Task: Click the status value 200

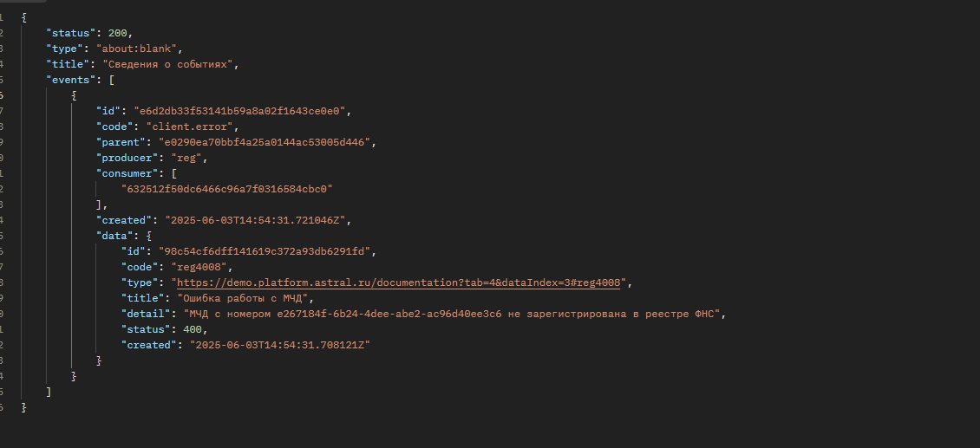Action: (120, 33)
